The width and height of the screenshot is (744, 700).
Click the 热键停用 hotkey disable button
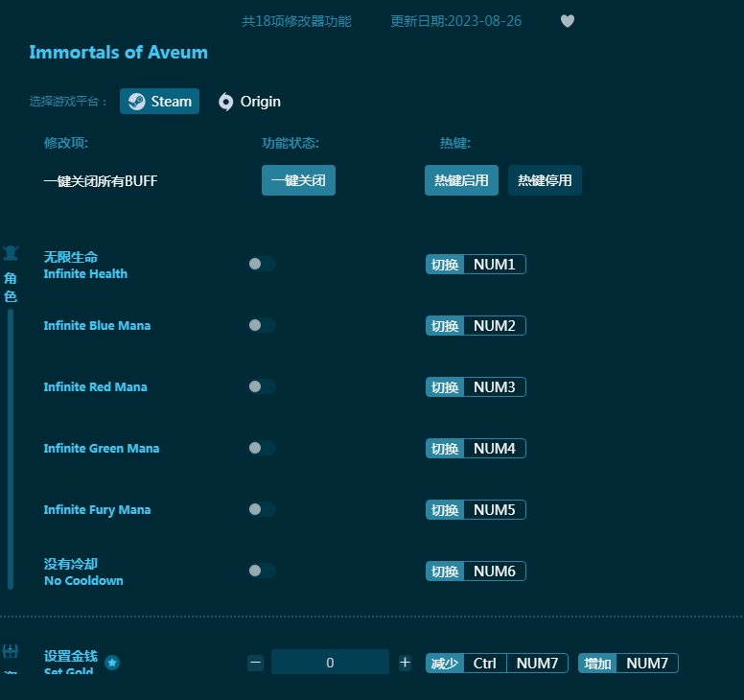click(545, 180)
